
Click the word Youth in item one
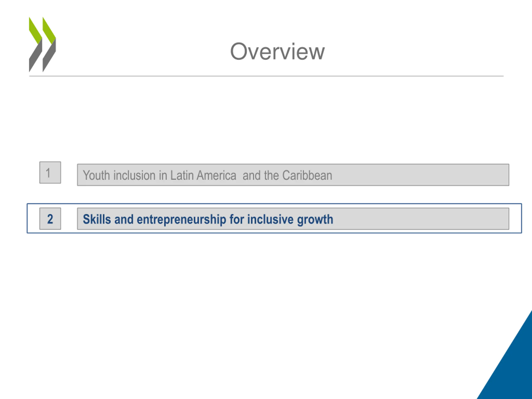[96, 175]
